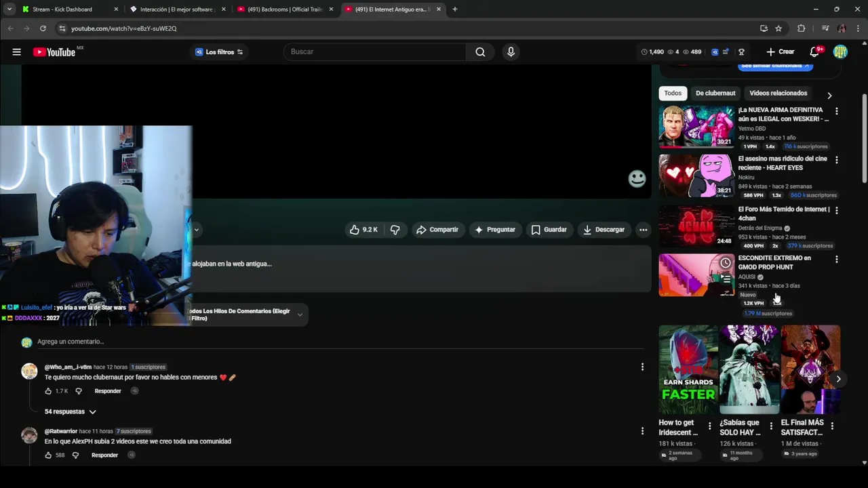Click See similar thumbnails button

click(x=775, y=66)
